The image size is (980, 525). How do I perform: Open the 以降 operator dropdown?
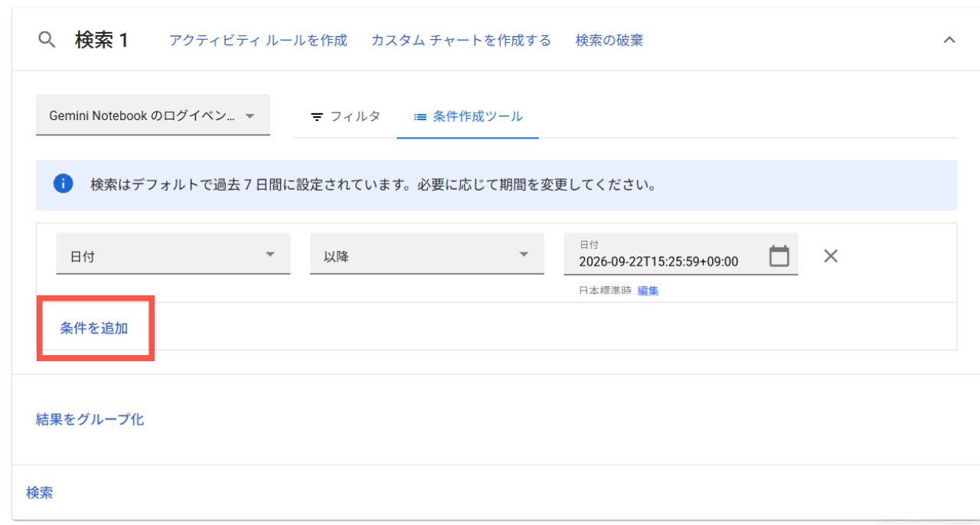point(427,254)
